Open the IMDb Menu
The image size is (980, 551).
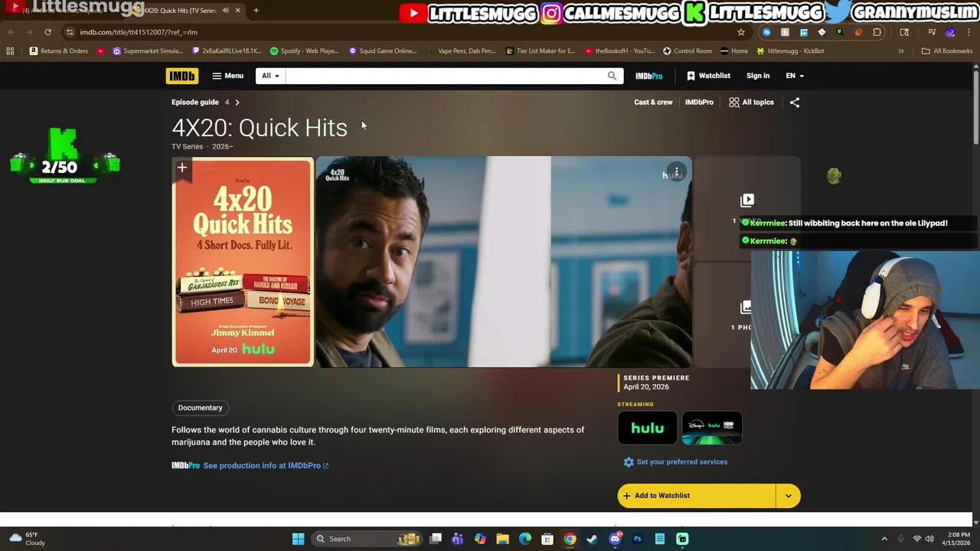coord(227,76)
